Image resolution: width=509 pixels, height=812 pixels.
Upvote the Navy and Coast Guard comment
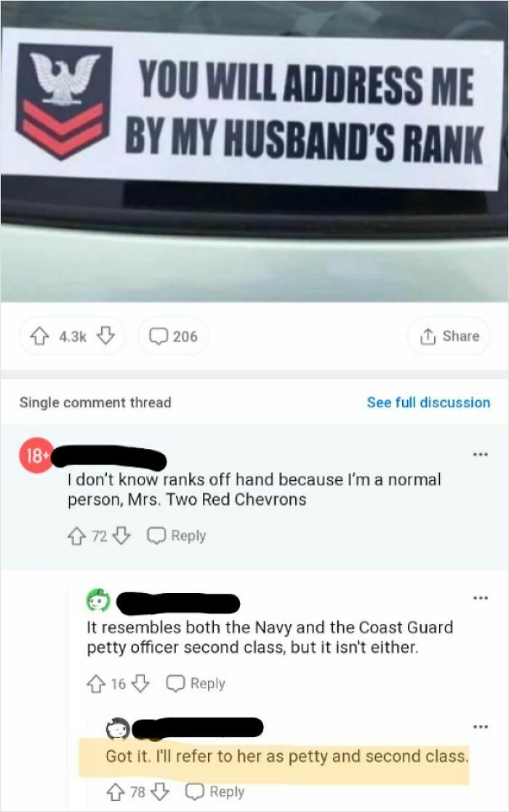click(95, 684)
